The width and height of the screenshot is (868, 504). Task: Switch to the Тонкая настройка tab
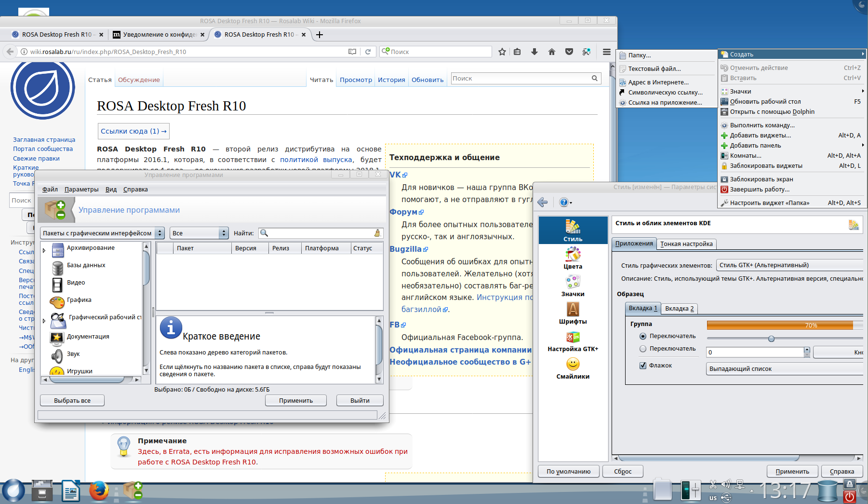tap(686, 244)
